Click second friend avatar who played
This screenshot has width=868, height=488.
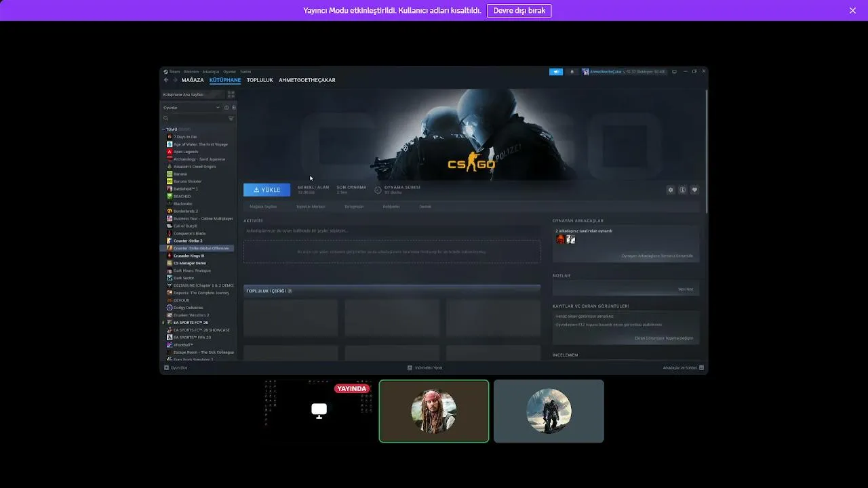pos(571,239)
